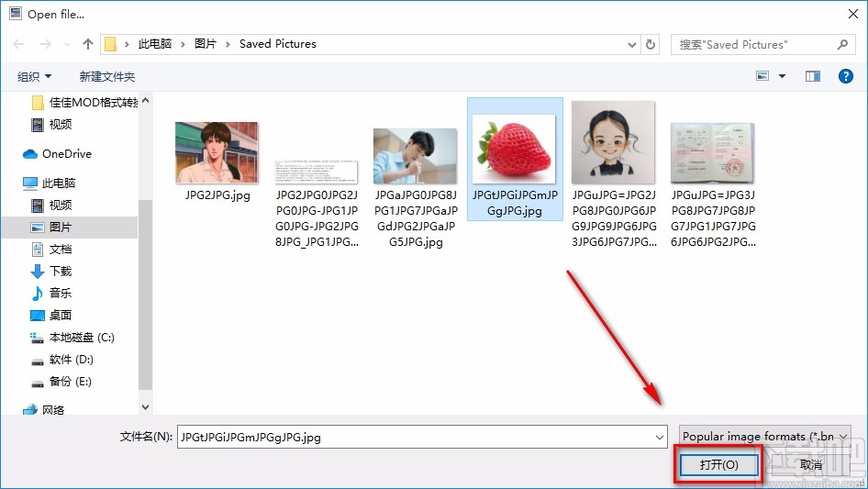Change the view mode icon

click(x=762, y=76)
